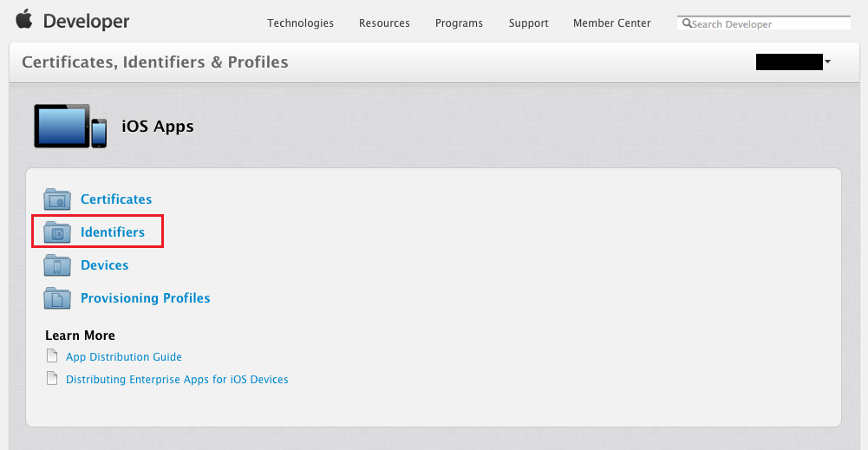The height and width of the screenshot is (450, 868).
Task: Click the Enterprise Apps guide document icon
Action: [x=53, y=379]
